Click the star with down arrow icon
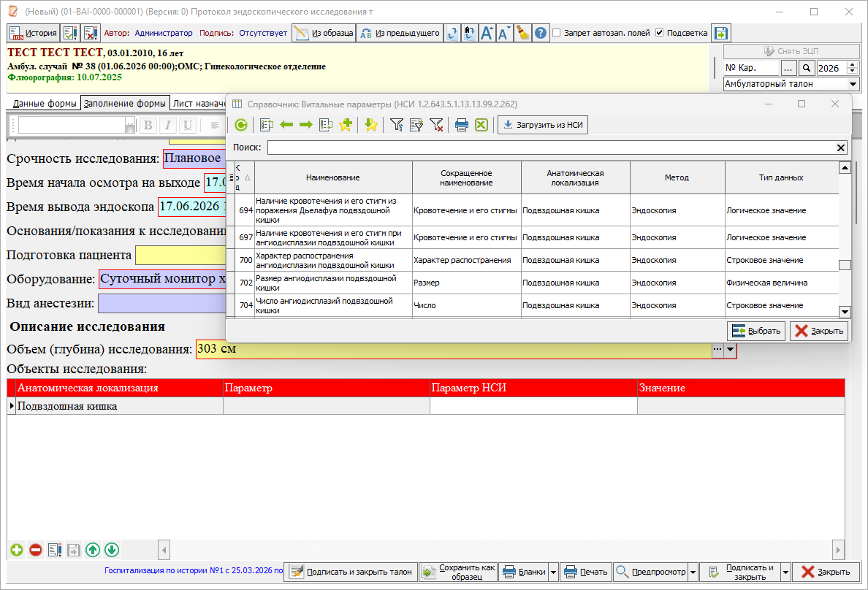Screen dimensions: 868x590 click(371, 125)
